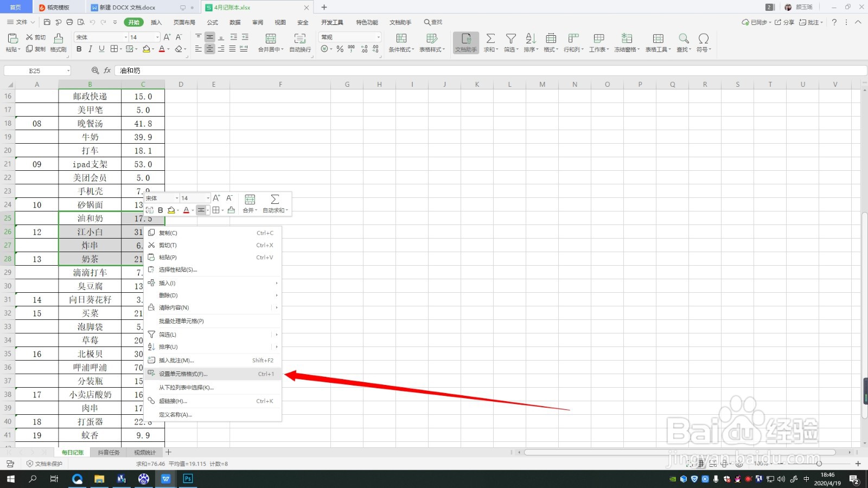Choose Hyperlink (超链接) in context menu
The image size is (868, 488).
(x=213, y=401)
